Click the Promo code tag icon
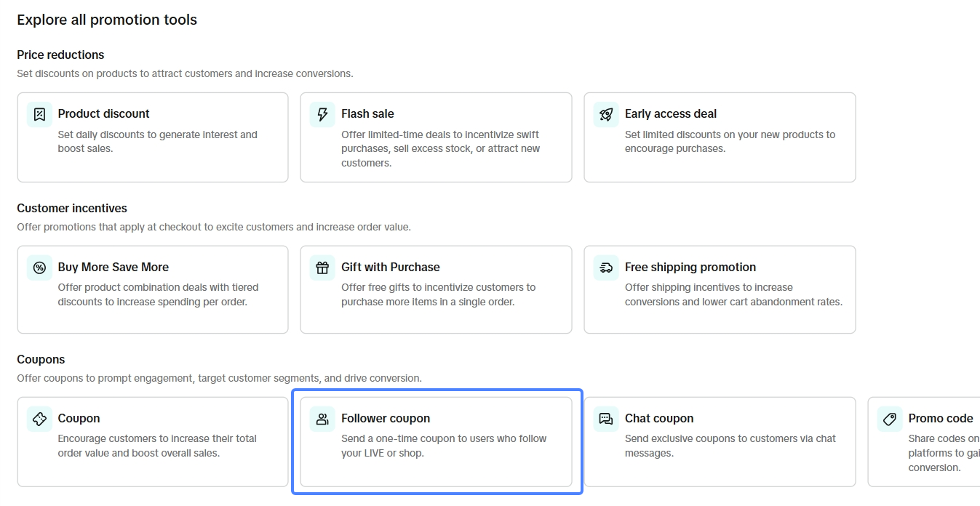This screenshot has width=980, height=506. pos(889,419)
